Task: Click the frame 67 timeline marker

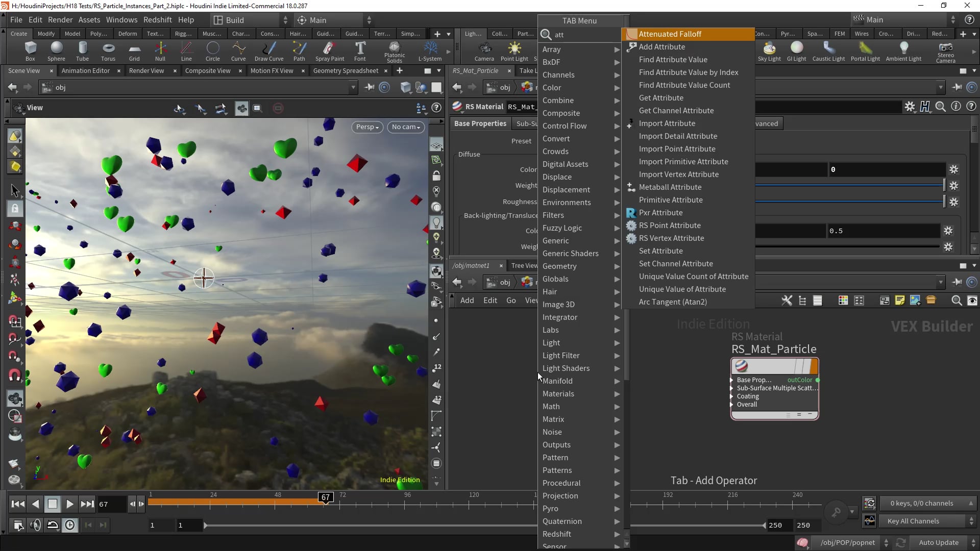Action: pyautogui.click(x=326, y=497)
